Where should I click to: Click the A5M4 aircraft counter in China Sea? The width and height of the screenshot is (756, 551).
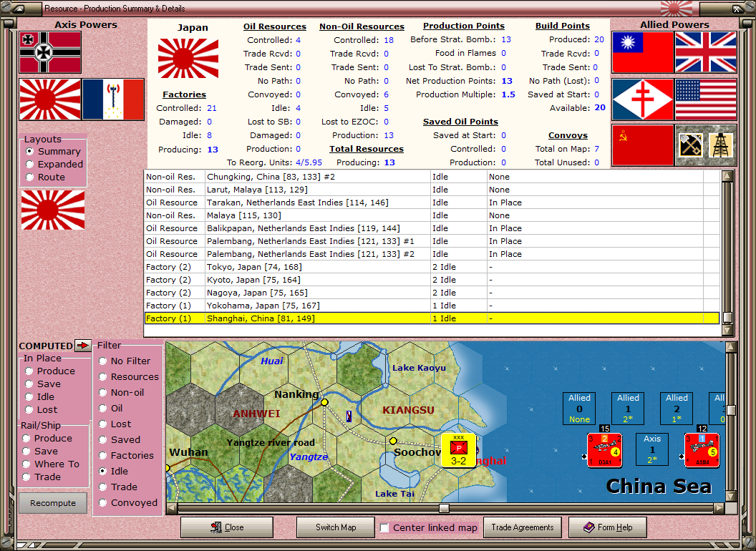(x=702, y=450)
